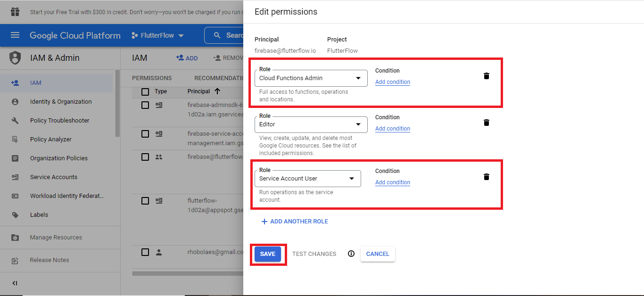Check the firebase-adminsdk row checkbox

click(145, 105)
